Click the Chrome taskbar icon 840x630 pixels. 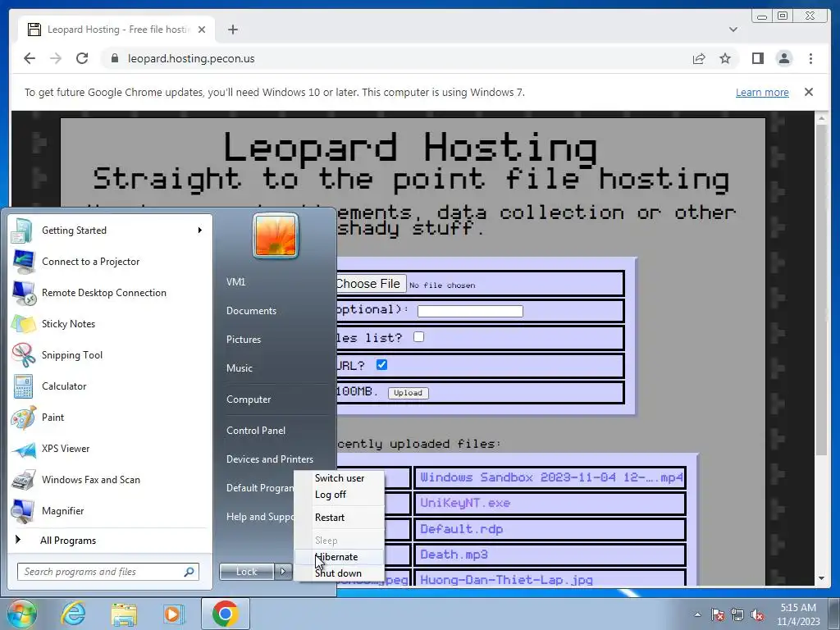coord(226,614)
